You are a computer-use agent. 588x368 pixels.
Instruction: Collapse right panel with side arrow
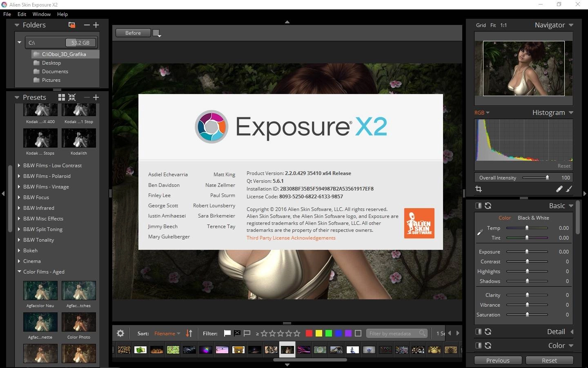click(x=585, y=193)
